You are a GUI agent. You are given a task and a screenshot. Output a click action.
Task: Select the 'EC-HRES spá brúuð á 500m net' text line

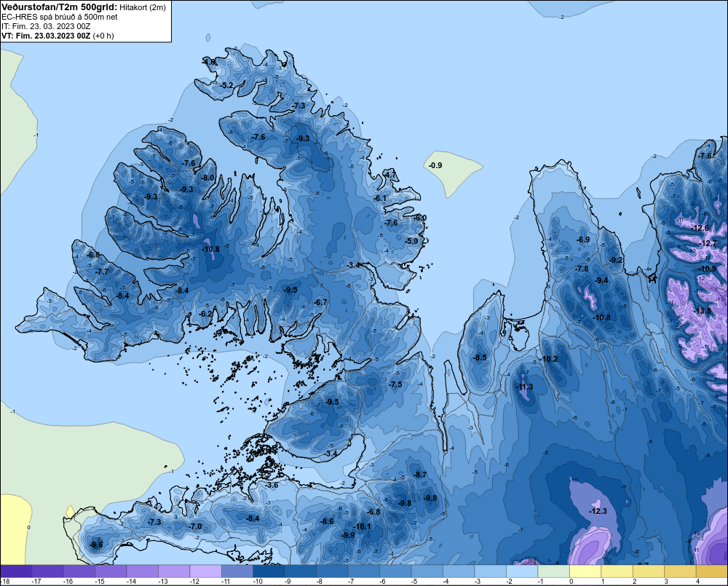tap(60, 17)
